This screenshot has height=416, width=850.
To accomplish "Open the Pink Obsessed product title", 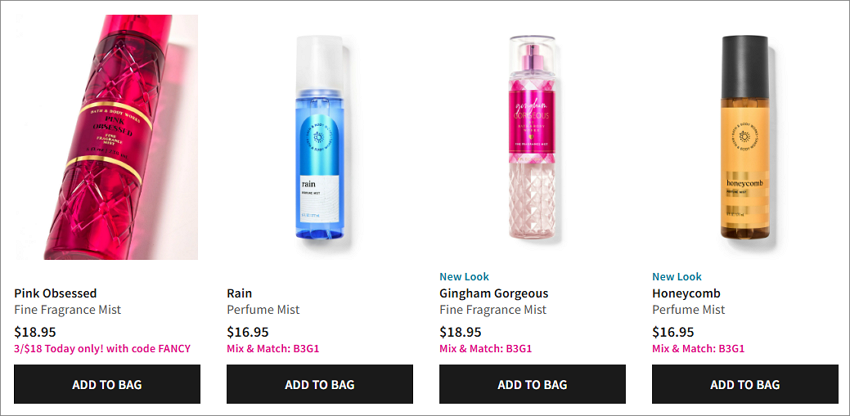I will tap(55, 293).
